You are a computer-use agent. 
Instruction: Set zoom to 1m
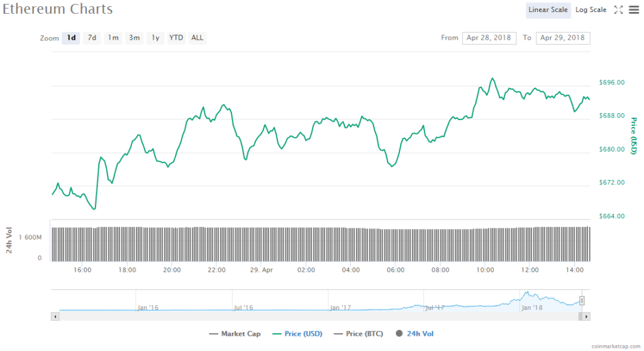[113, 38]
